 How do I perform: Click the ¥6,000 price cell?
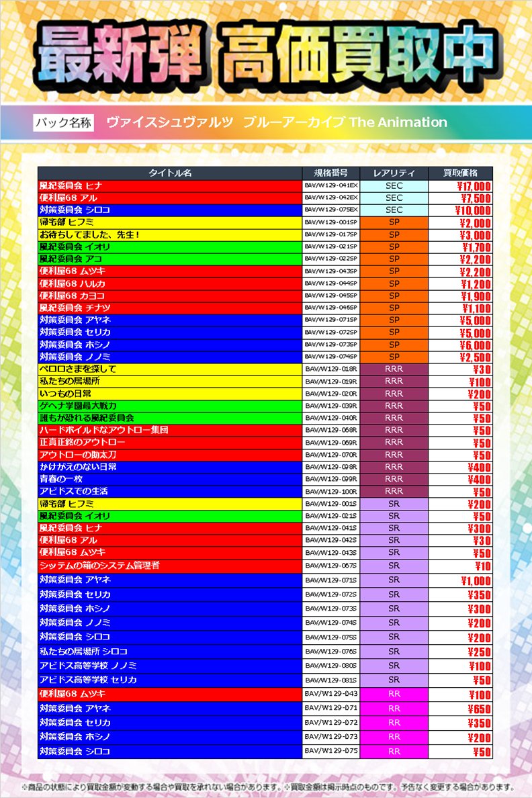(x=460, y=345)
